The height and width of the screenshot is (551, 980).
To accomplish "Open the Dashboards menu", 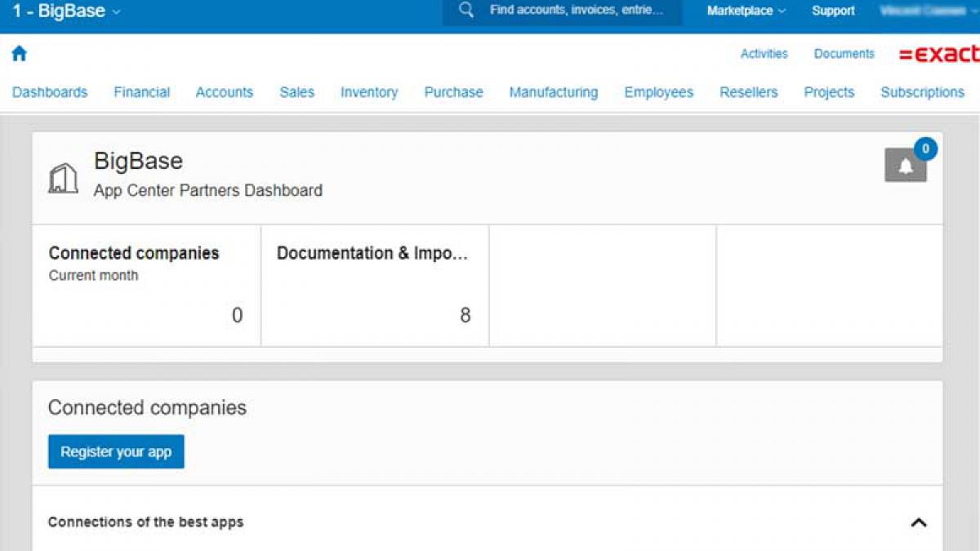I will tap(50, 92).
